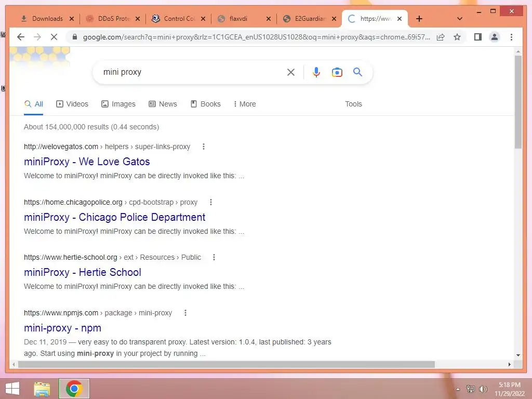Screen dimensions: 532x399
Task: Close the active https://www tab
Action: coord(400,19)
